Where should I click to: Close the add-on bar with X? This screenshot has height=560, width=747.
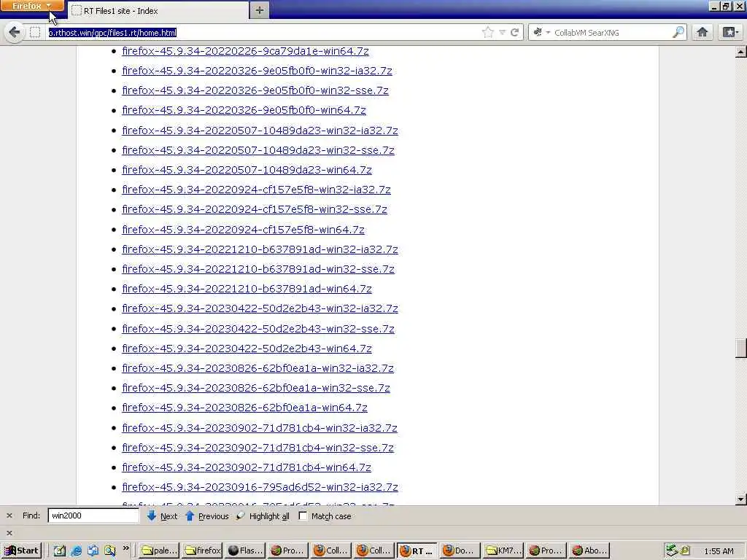click(x=9, y=533)
